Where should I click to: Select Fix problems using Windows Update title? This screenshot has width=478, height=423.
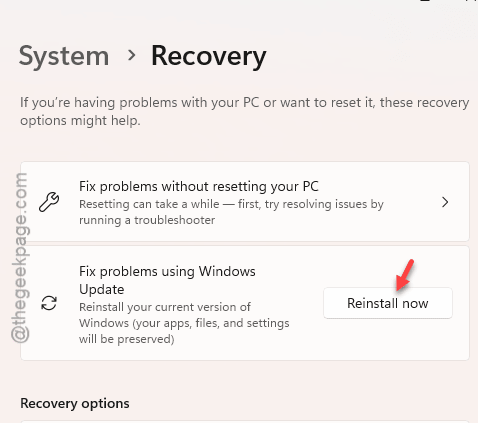click(x=167, y=280)
